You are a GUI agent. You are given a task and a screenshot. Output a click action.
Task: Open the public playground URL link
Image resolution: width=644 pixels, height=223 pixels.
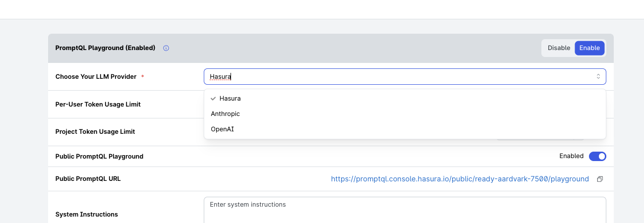click(460, 179)
